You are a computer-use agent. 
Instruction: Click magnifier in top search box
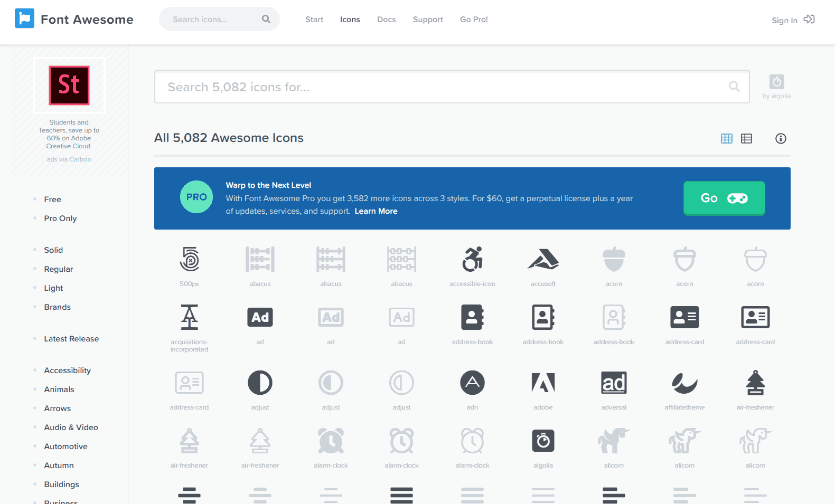click(x=266, y=19)
